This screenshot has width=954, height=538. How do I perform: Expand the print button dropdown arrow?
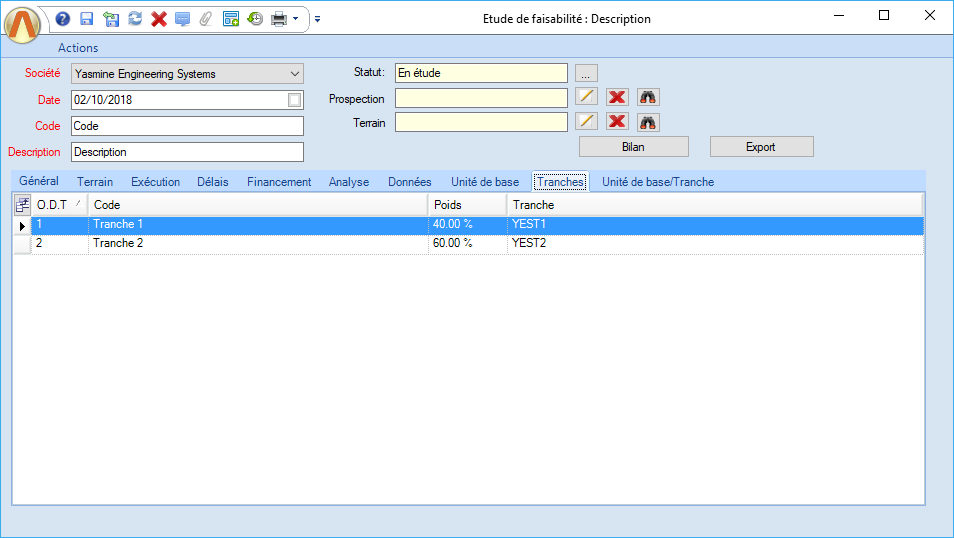tap(295, 18)
